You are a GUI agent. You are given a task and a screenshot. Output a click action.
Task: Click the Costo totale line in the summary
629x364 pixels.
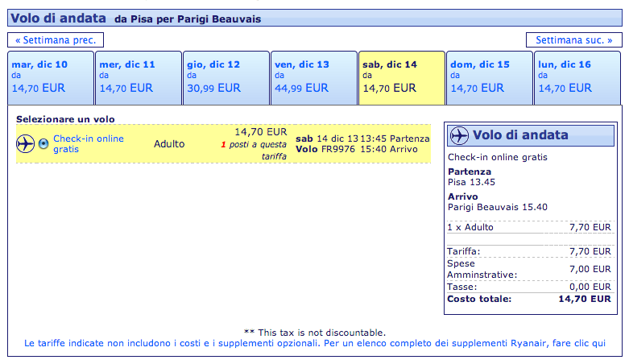(529, 299)
